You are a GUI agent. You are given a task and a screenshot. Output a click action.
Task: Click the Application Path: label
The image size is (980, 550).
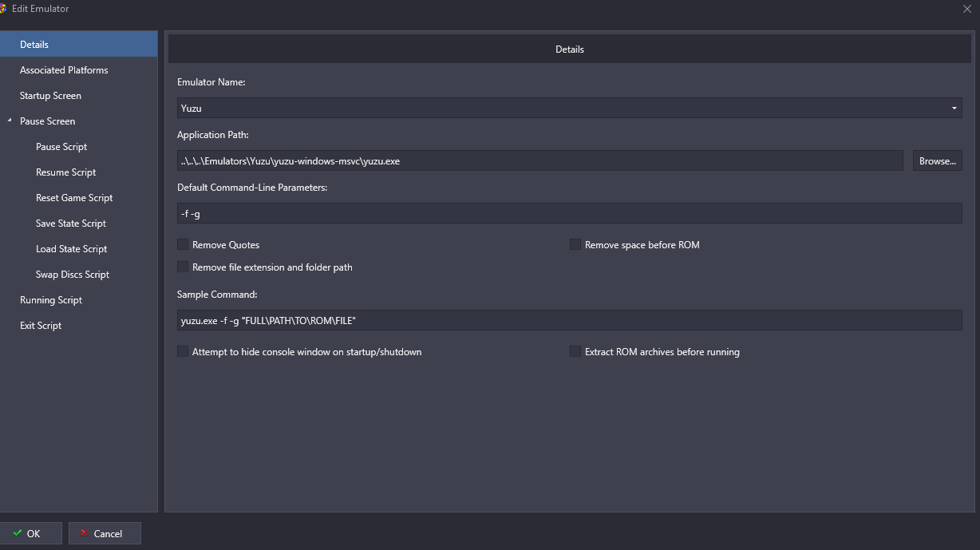213,135
